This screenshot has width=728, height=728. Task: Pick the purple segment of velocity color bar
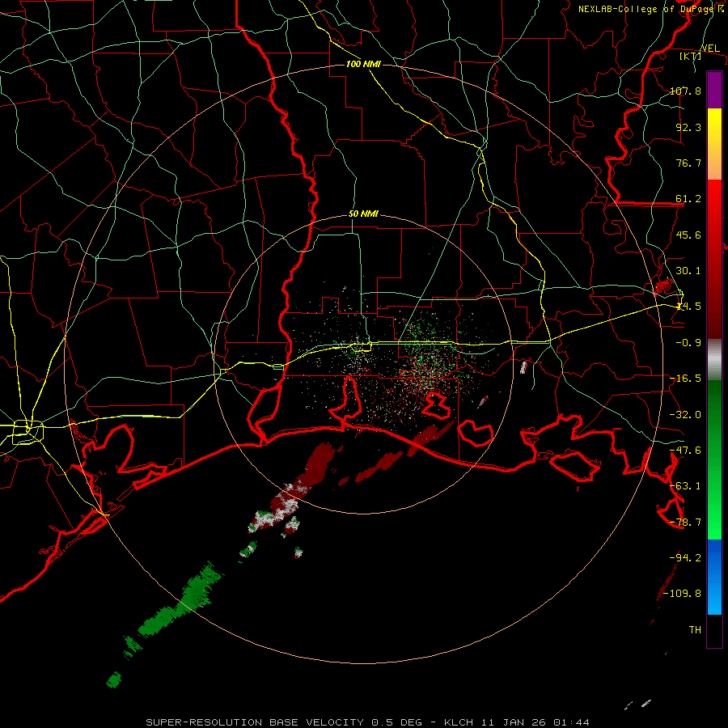(x=714, y=90)
